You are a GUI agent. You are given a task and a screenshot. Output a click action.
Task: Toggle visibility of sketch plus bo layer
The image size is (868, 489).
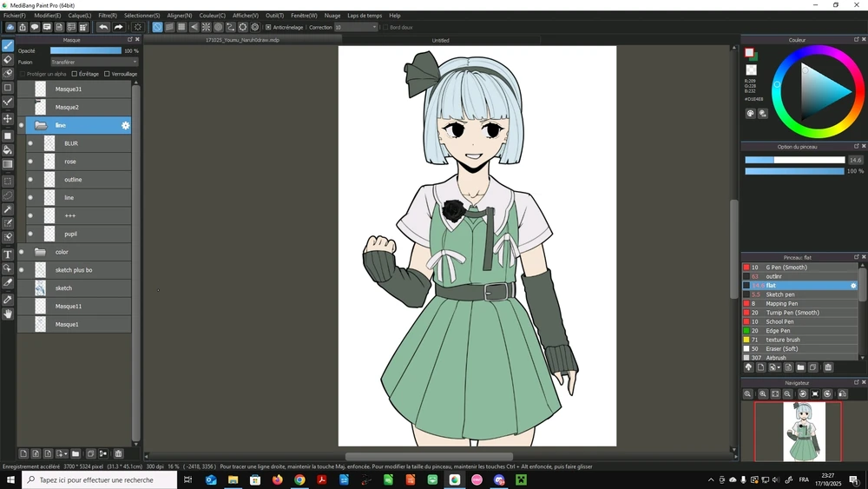[x=22, y=270]
